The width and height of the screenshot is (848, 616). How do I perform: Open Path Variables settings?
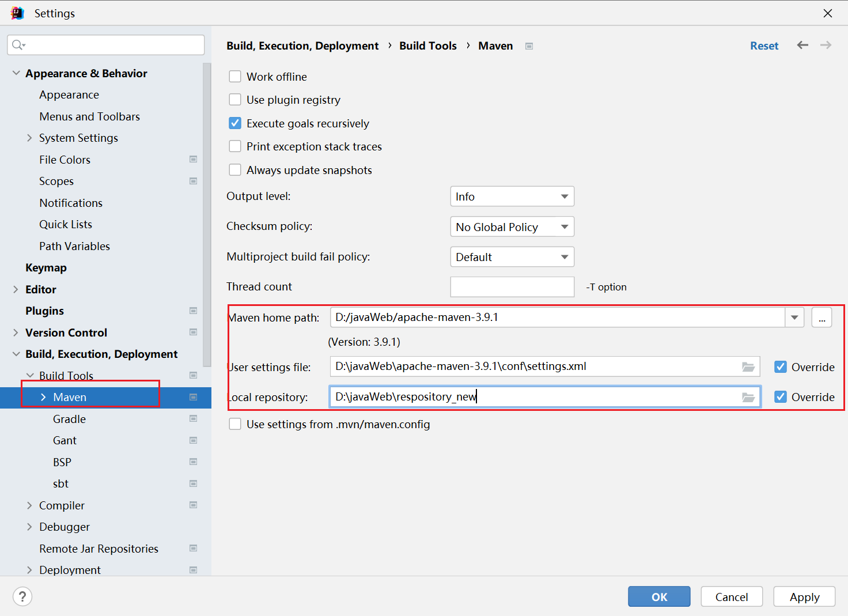pos(75,246)
